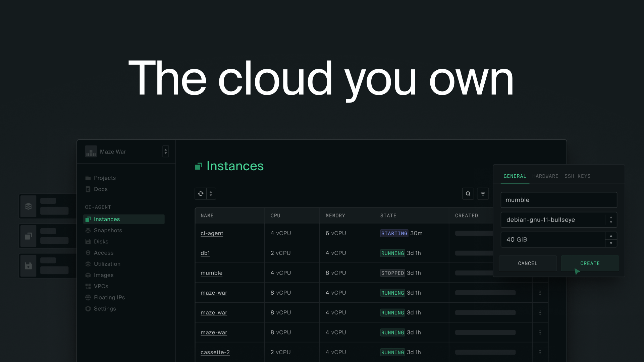644x362 pixels.
Task: Switch to the SSH Keys tab
Action: click(577, 176)
